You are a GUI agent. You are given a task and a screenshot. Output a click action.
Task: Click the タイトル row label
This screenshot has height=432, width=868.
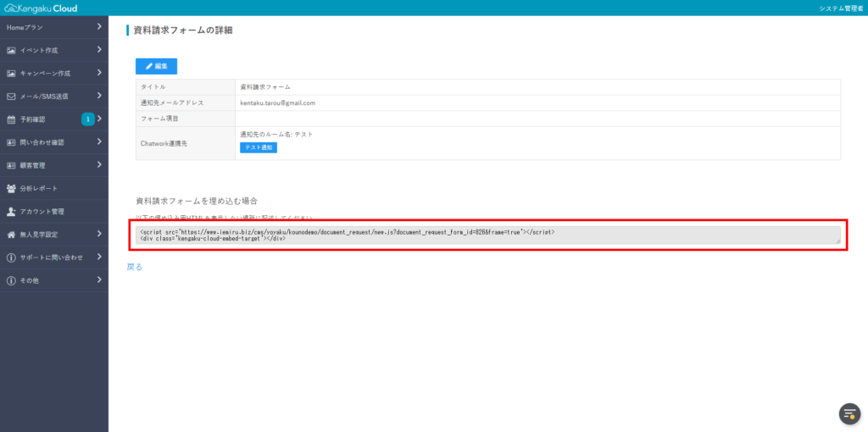[x=153, y=87]
